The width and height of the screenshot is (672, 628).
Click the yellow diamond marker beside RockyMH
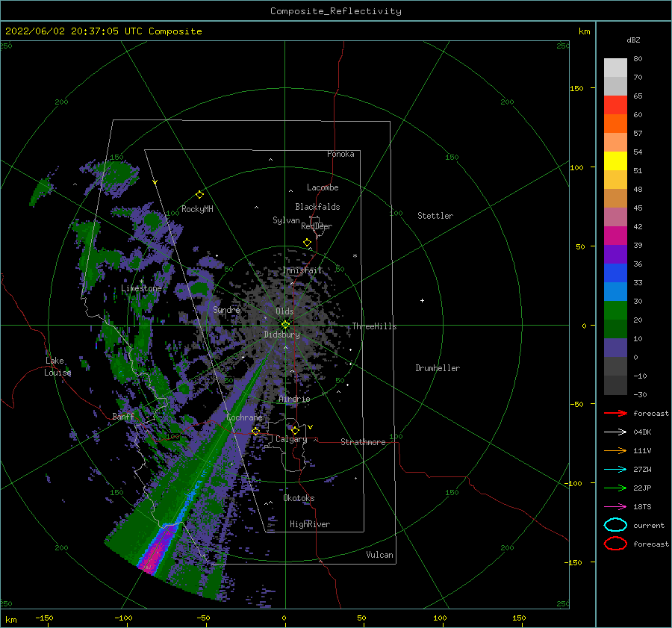click(199, 195)
